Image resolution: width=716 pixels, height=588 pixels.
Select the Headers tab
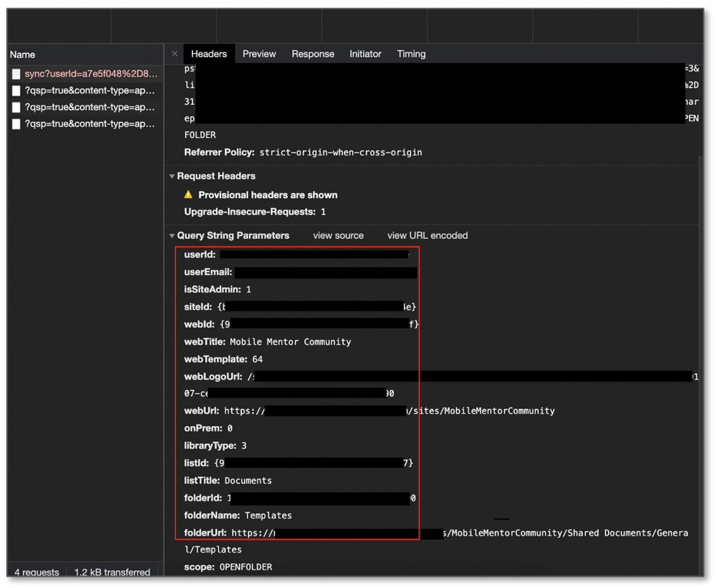click(209, 54)
